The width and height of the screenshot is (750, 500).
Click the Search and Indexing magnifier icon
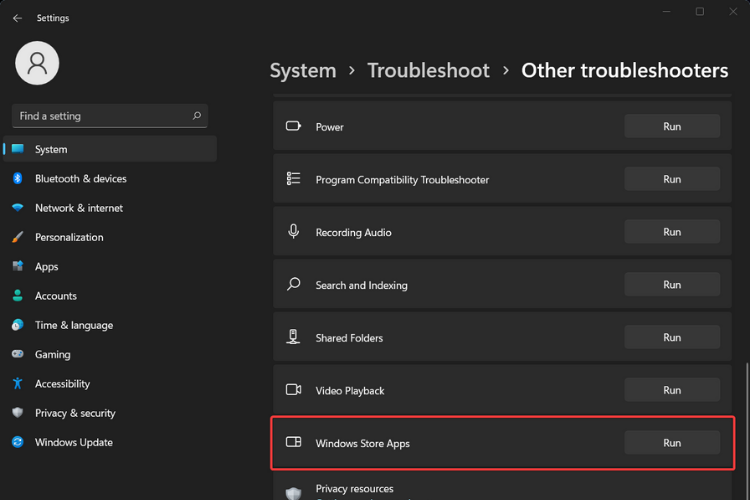293,284
